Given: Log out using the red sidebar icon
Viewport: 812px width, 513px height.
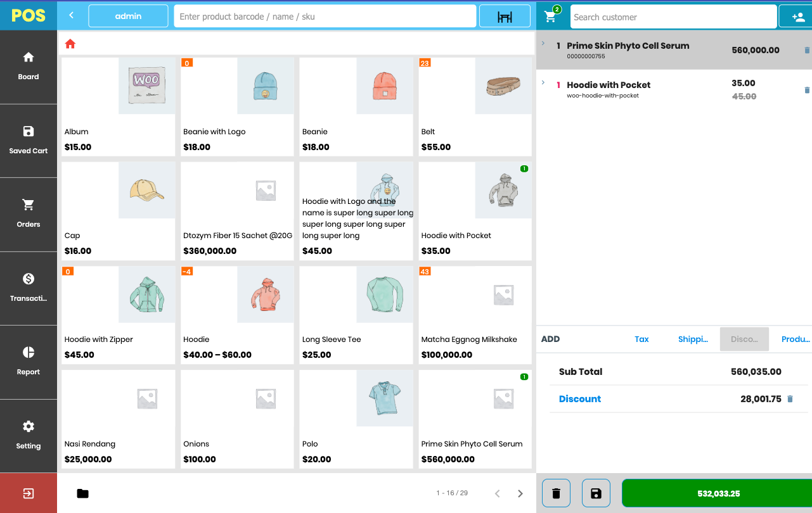Looking at the screenshot, I should tap(28, 493).
